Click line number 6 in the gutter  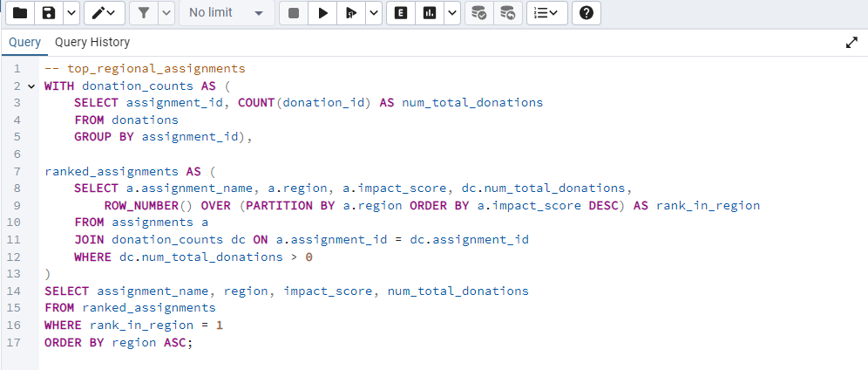pyautogui.click(x=17, y=154)
